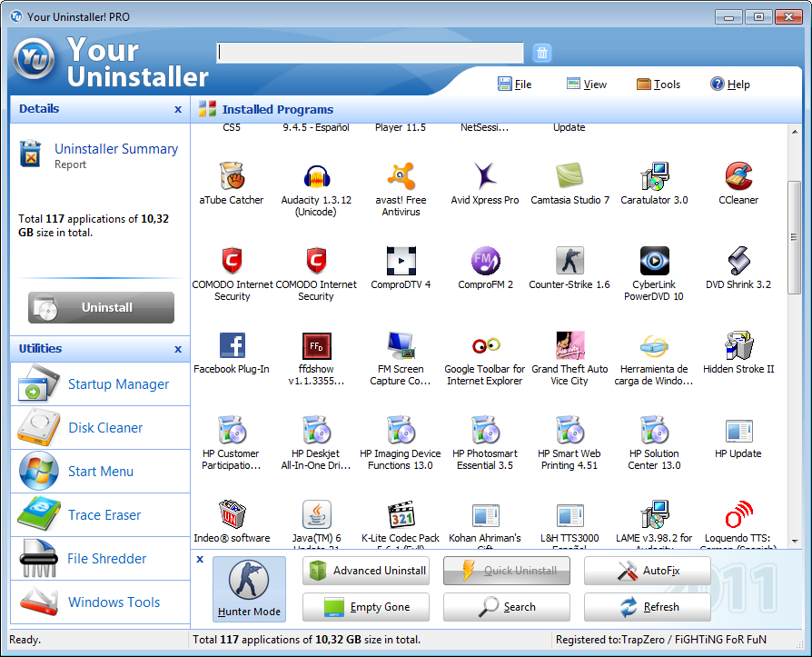Select the Caratulator 3.0 program icon
The width and height of the screenshot is (812, 657).
654,175
